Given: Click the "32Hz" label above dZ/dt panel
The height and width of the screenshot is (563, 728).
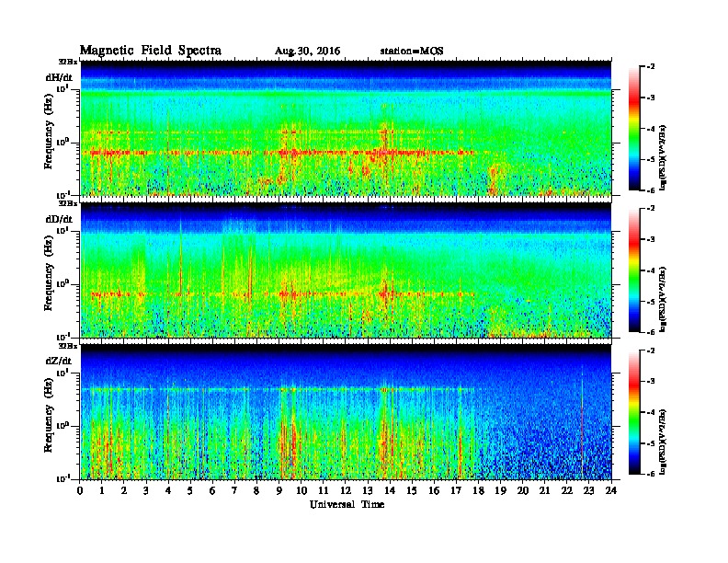Looking at the screenshot, I should tap(68, 346).
